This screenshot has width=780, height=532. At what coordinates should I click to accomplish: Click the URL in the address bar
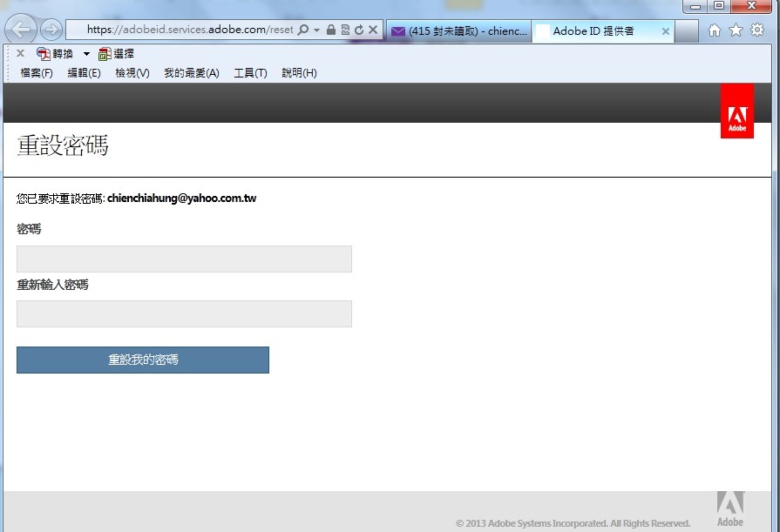tap(190, 30)
